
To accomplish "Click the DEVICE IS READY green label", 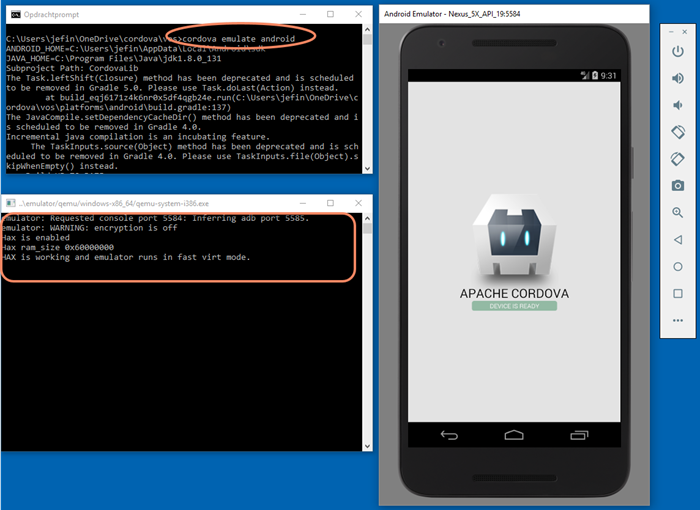I will [514, 306].
